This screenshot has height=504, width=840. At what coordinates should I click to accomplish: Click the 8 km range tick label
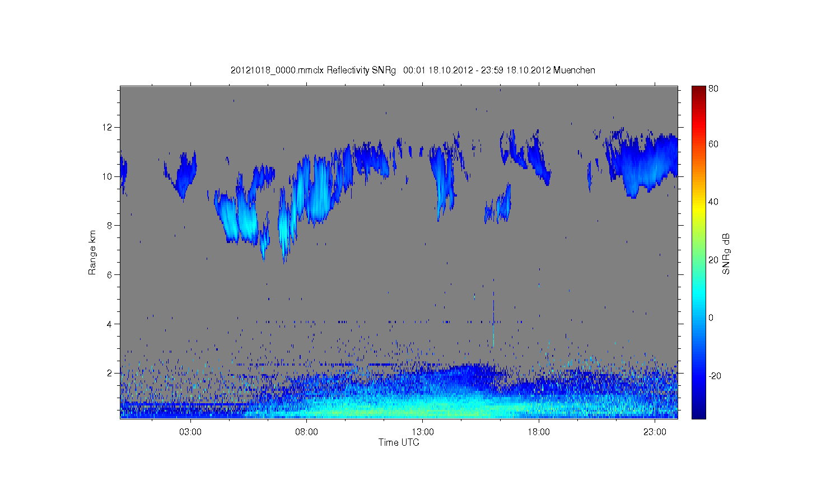coord(110,226)
